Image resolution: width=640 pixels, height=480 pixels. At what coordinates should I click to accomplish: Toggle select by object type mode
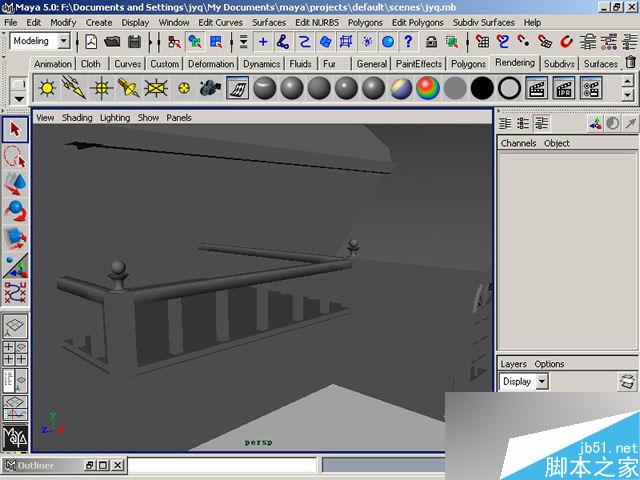(196, 42)
